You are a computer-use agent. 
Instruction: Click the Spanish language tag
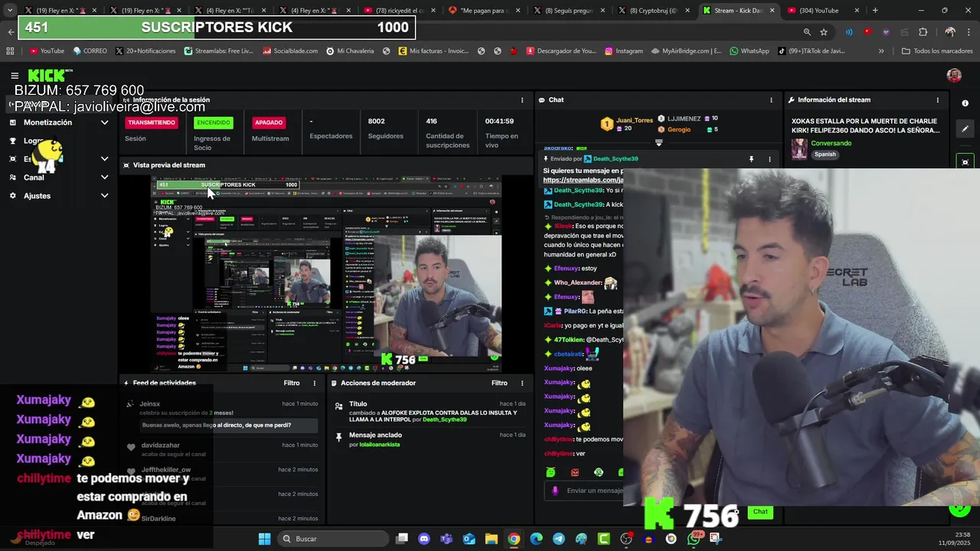[x=825, y=155]
